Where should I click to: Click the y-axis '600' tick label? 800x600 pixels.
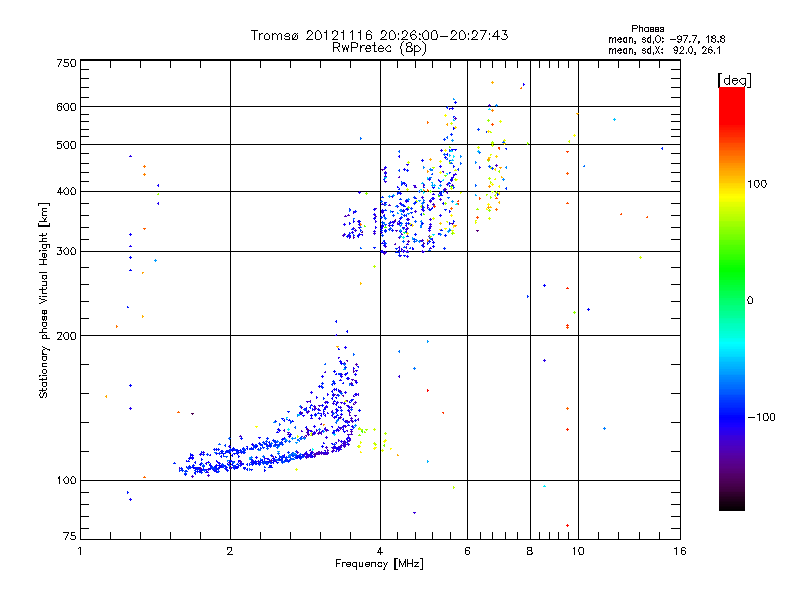pos(66,107)
